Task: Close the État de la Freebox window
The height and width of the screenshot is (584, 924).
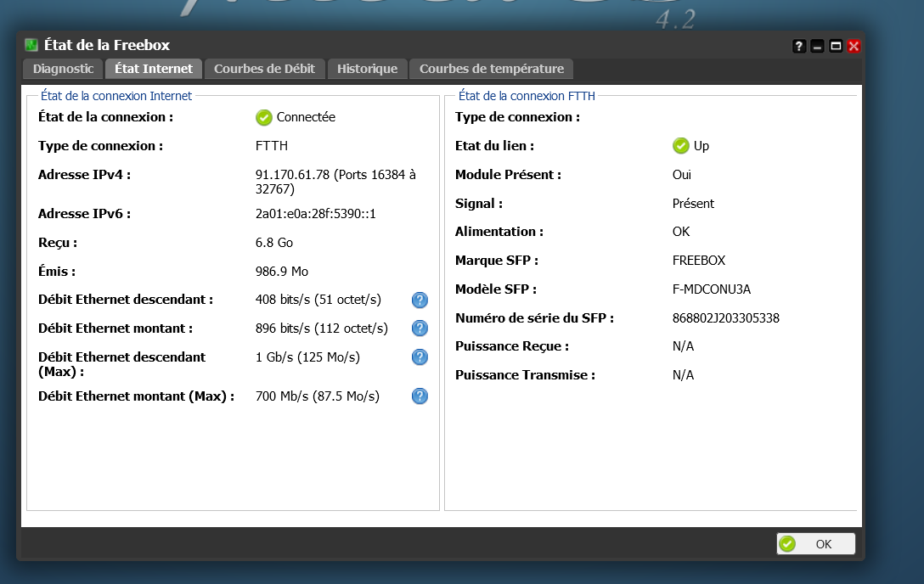Action: [854, 46]
